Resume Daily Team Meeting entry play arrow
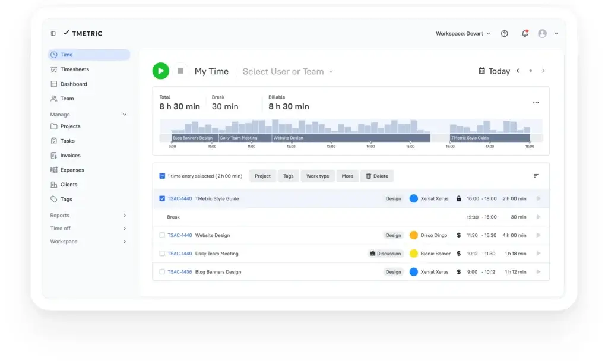This screenshot has width=608, height=364. 538,254
